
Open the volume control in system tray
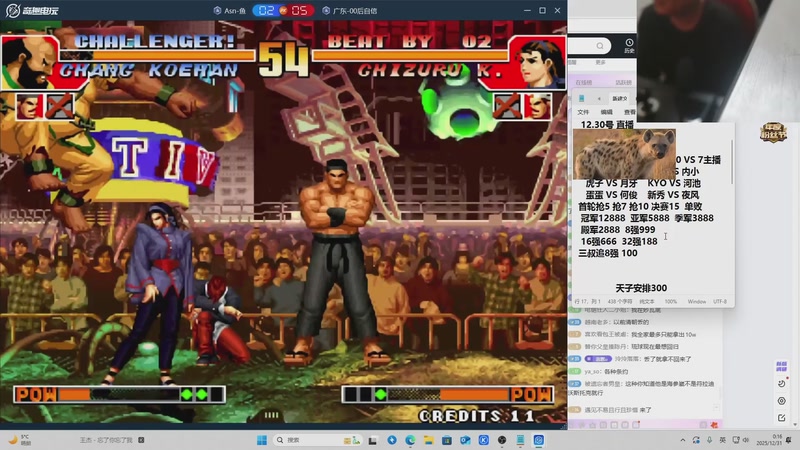[x=745, y=440]
